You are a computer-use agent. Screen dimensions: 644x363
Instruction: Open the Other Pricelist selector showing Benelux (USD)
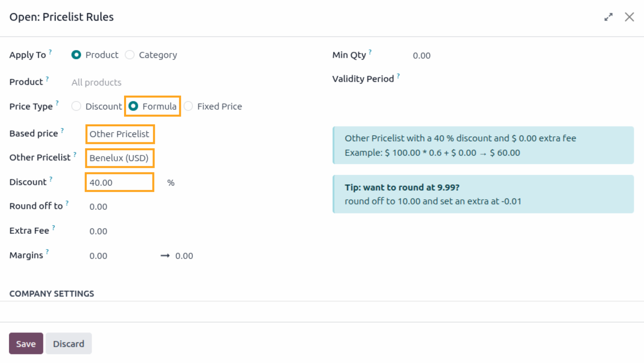[119, 158]
